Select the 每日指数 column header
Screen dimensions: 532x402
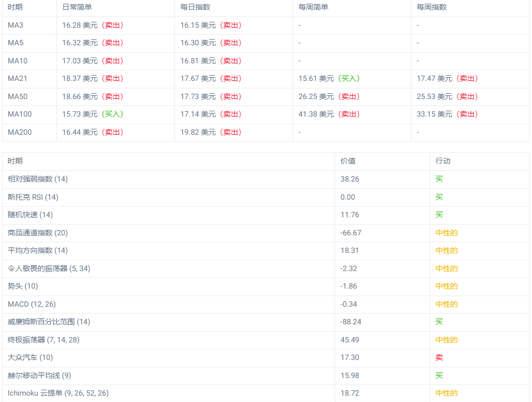pos(195,7)
